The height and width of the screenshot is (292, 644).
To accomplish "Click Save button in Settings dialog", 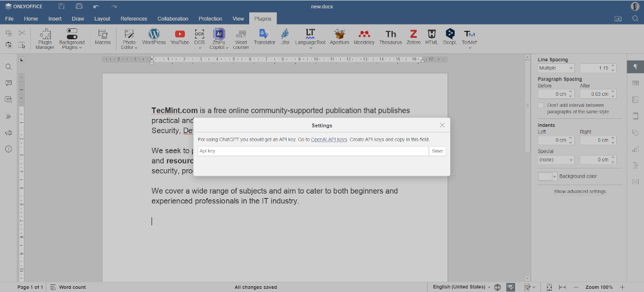I will [x=437, y=151].
